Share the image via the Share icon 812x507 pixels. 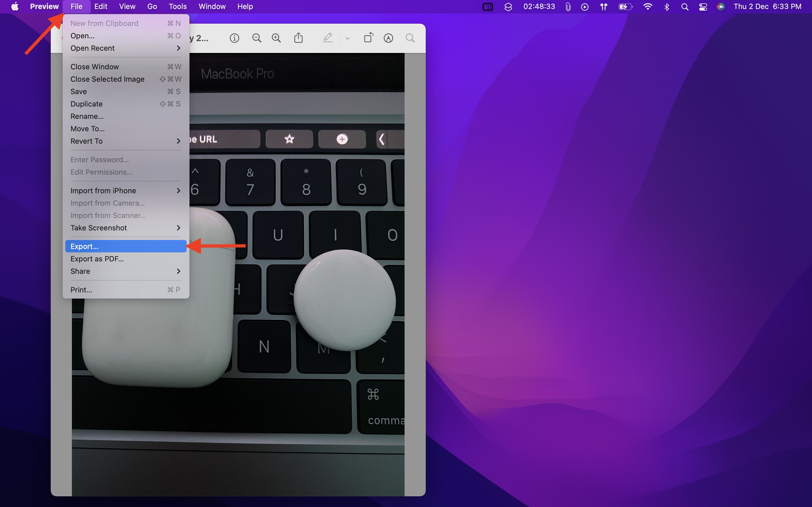(x=299, y=37)
